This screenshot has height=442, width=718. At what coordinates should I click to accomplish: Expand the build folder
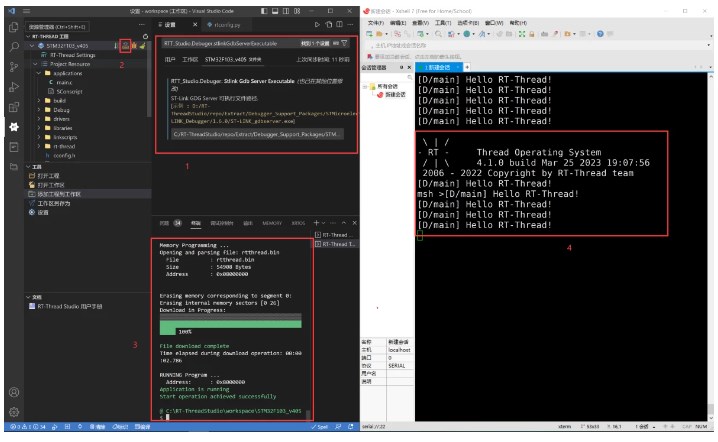39,101
